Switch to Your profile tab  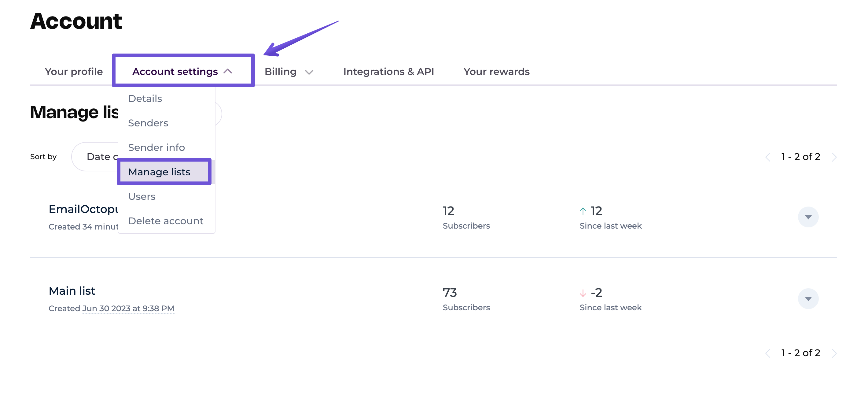click(x=73, y=72)
